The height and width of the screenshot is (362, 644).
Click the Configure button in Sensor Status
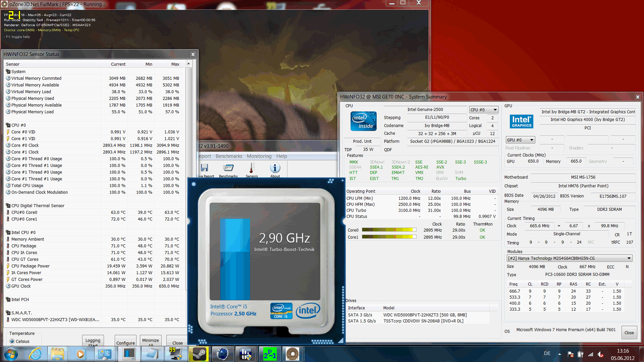(x=125, y=341)
